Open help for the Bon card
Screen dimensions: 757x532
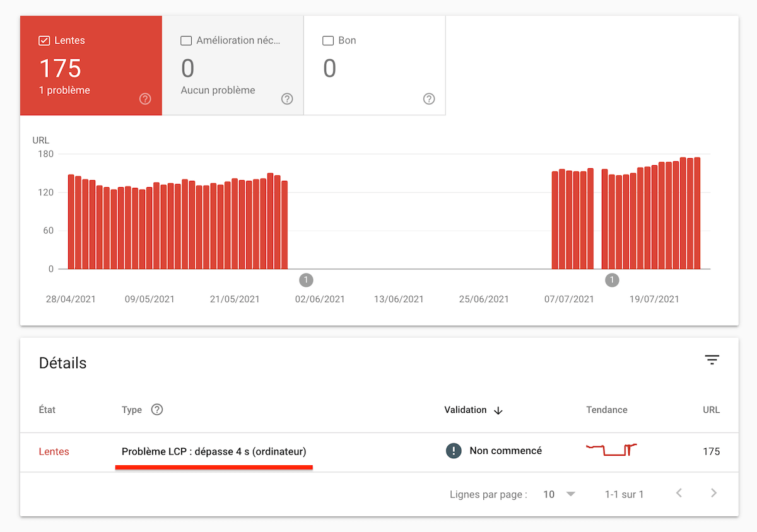tap(429, 99)
